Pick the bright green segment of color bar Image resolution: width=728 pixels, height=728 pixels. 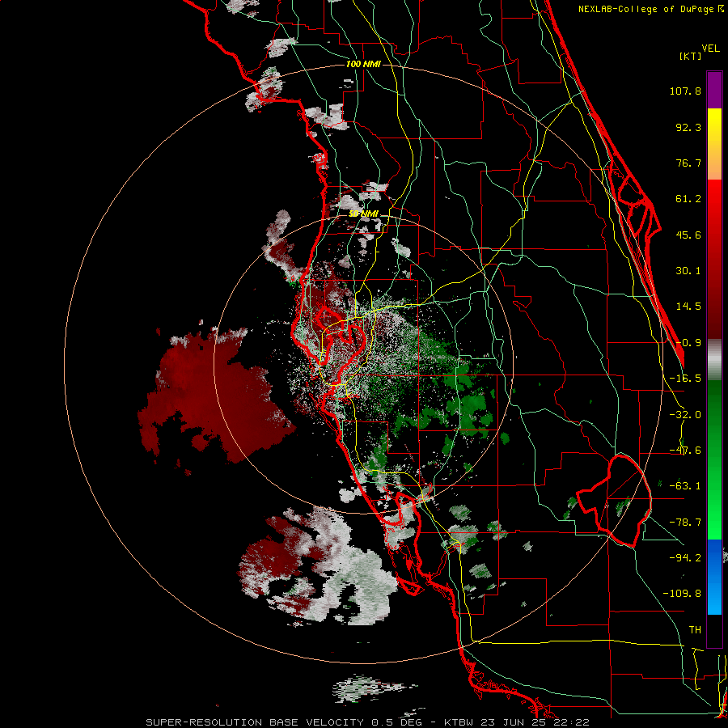(714, 459)
